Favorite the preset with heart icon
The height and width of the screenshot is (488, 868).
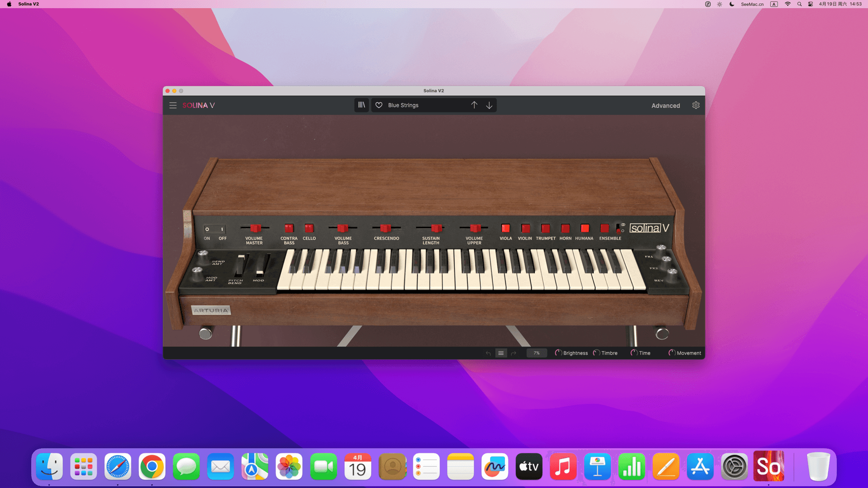379,105
